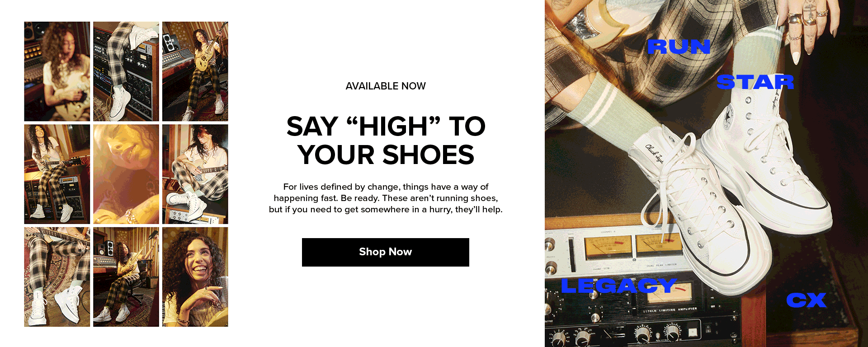Image resolution: width=868 pixels, height=347 pixels.
Task: Click the blue RUN text overlay
Action: [x=679, y=47]
